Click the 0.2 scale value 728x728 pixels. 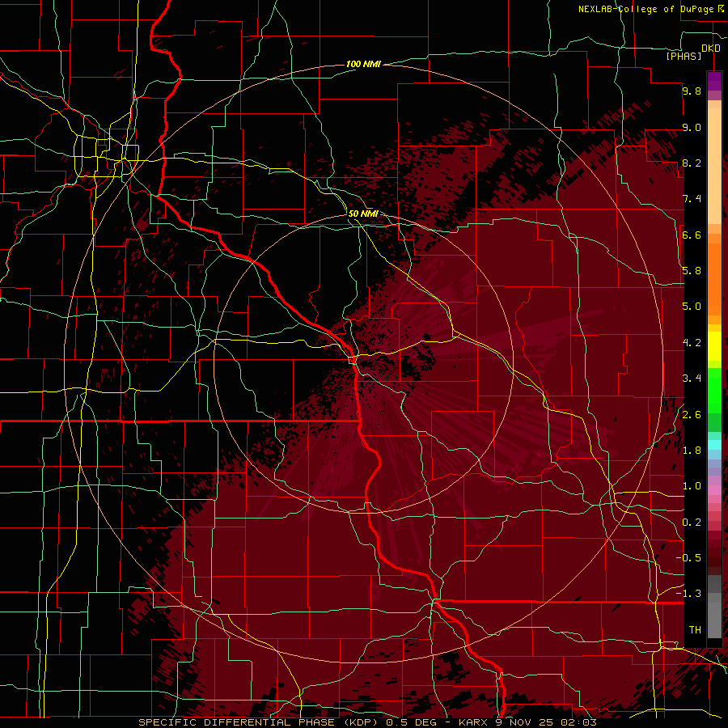[x=692, y=523]
